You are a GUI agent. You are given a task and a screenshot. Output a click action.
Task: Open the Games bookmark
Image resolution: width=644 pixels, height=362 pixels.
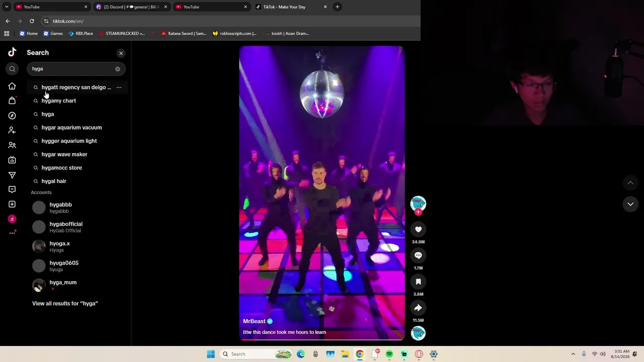point(53,34)
